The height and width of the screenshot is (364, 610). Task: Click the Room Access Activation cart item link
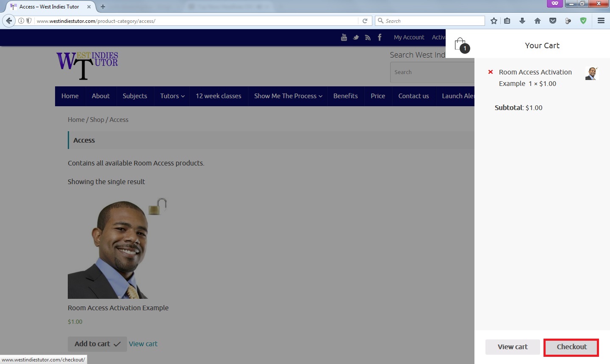tap(535, 78)
